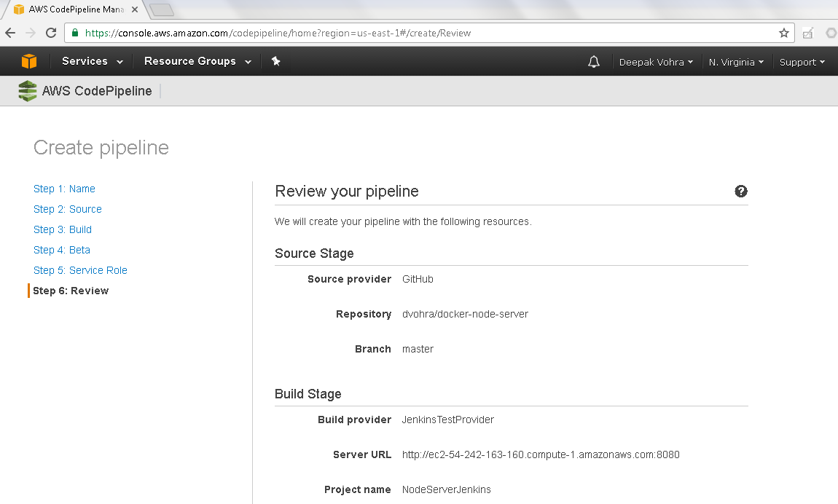The width and height of the screenshot is (838, 504).
Task: Click the Source provider label
Action: point(350,279)
